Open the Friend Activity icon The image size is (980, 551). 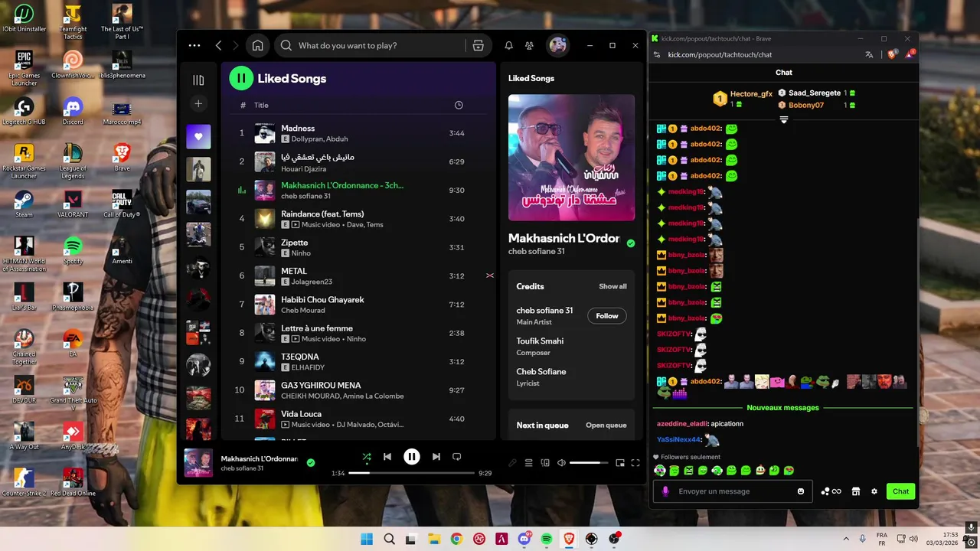pos(529,46)
